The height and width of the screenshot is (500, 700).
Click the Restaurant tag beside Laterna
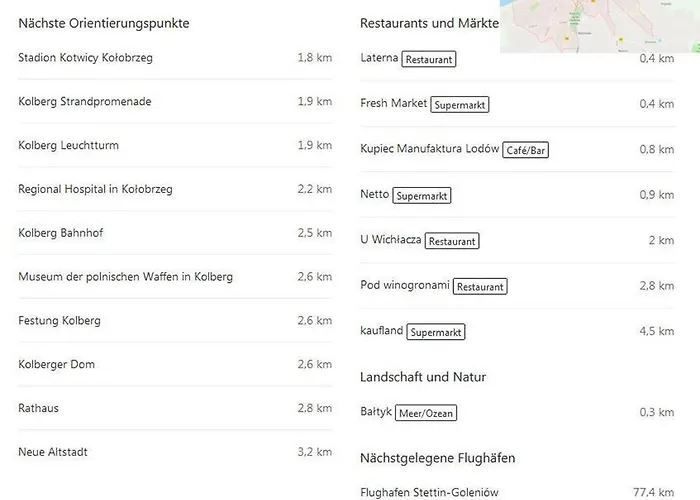pos(429,60)
